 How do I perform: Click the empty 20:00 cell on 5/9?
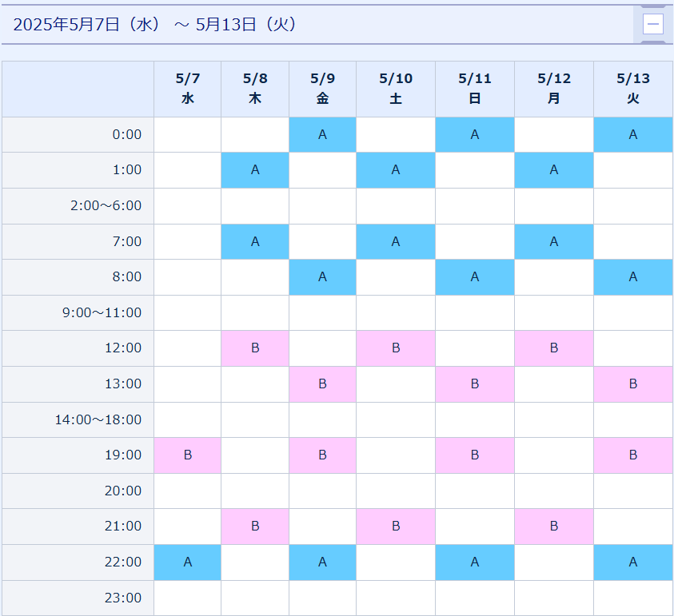click(x=322, y=491)
